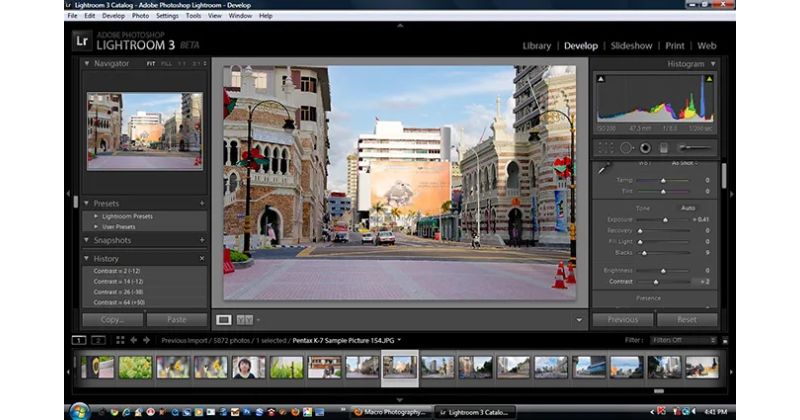The width and height of the screenshot is (800, 420).
Task: Select the Red Eye Correction tool
Action: coord(645,148)
